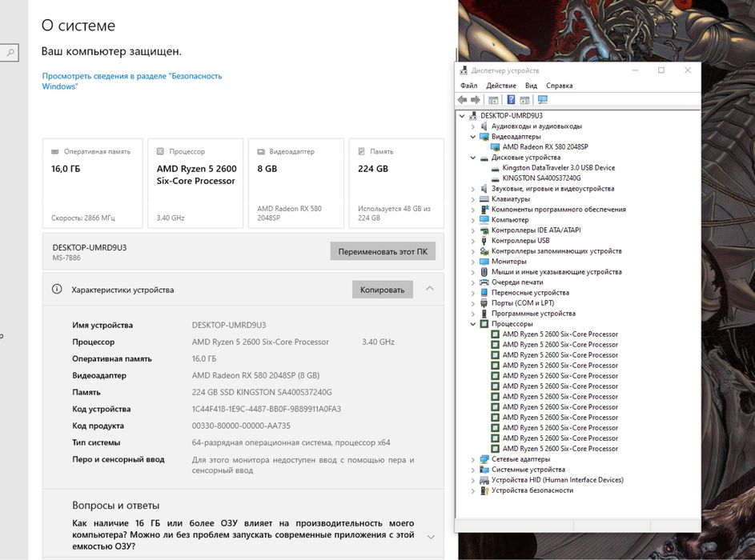Click AMD Radeon RX 580 2048SP (8 GB) value
The height and width of the screenshot is (560, 755).
click(255, 375)
